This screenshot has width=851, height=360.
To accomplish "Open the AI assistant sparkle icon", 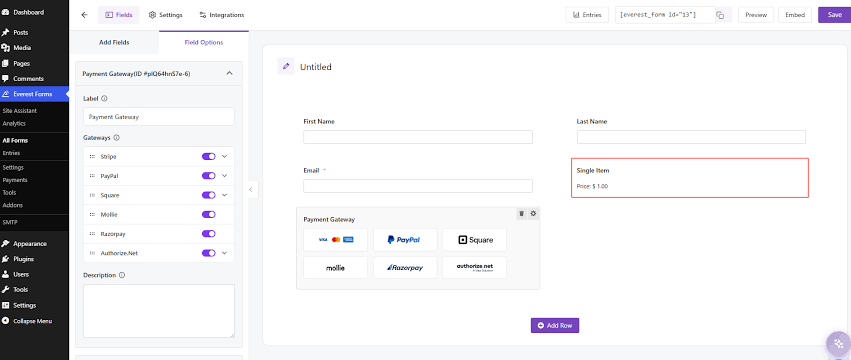I will coord(839,343).
